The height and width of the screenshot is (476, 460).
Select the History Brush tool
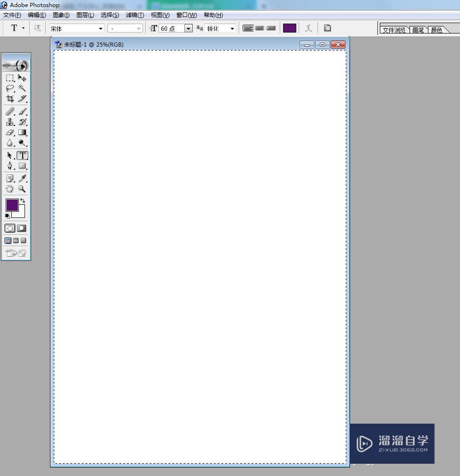click(22, 122)
